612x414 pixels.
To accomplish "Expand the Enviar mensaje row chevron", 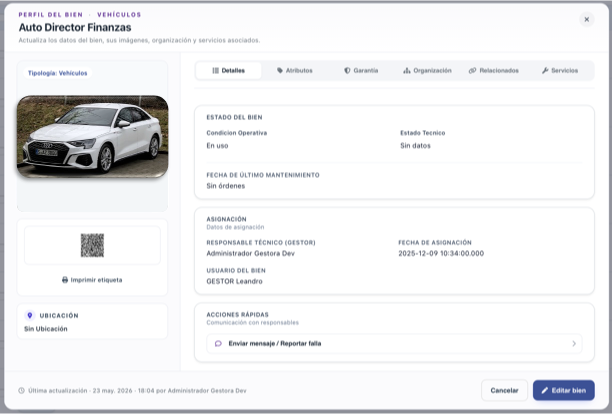I will (x=574, y=344).
